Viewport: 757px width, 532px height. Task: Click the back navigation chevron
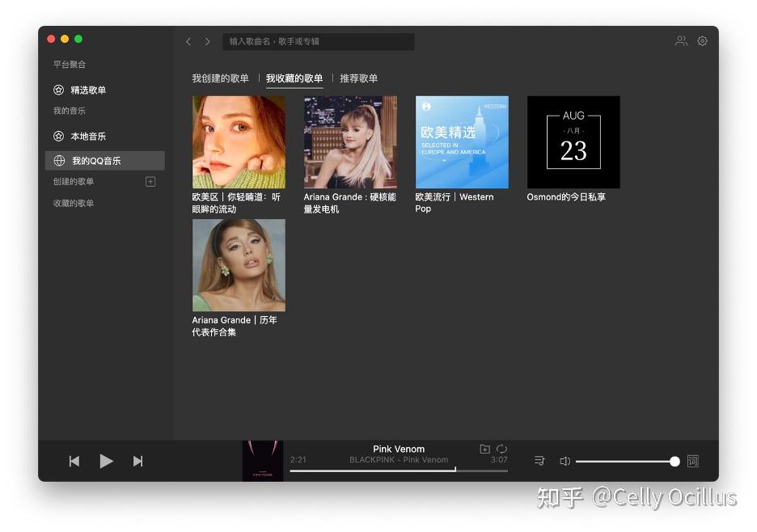pyautogui.click(x=188, y=41)
